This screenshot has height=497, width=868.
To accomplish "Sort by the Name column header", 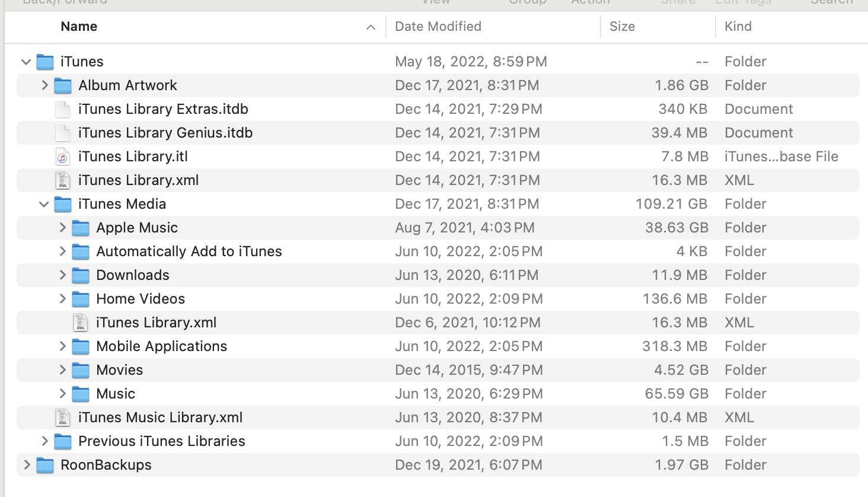I will [x=79, y=27].
